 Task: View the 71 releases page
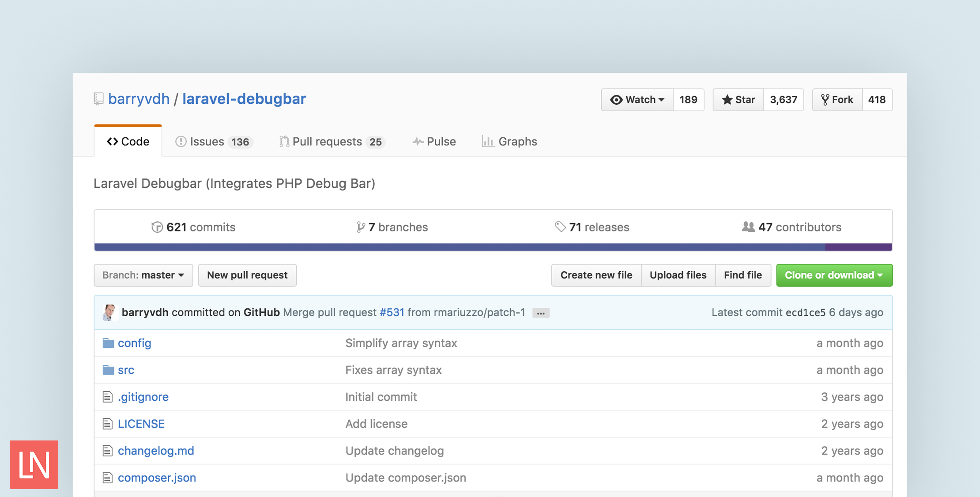(592, 227)
